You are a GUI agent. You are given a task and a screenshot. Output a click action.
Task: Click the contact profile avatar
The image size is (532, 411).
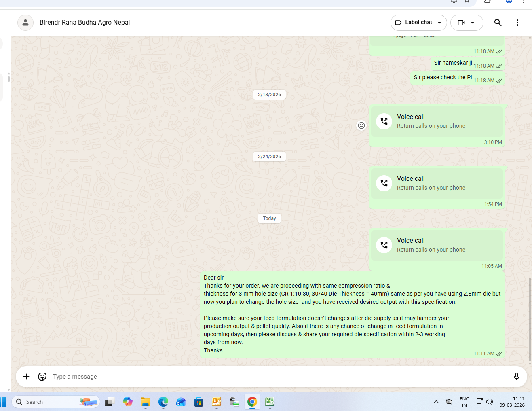pyautogui.click(x=25, y=23)
